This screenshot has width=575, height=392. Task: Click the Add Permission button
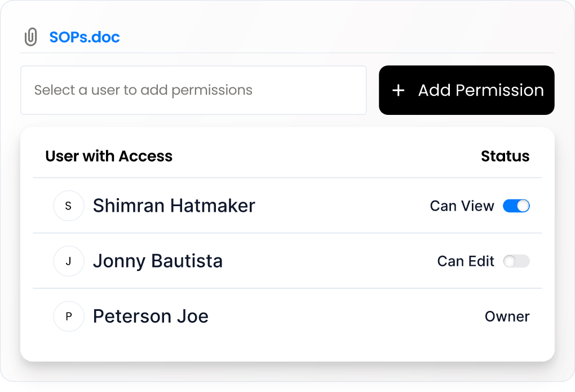(466, 90)
